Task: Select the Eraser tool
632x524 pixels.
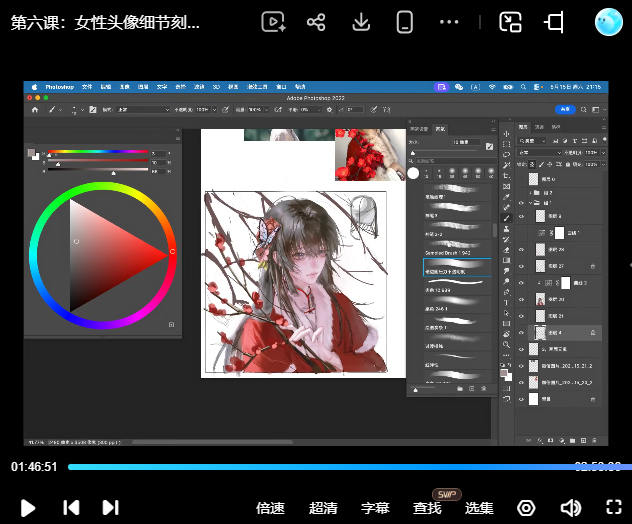Action: [506, 250]
